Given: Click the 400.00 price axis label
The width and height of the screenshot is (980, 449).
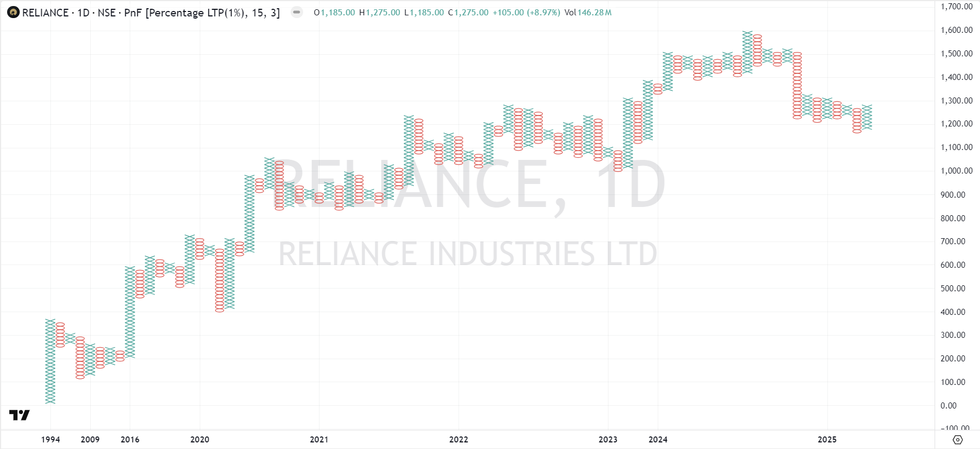Looking at the screenshot, I should pyautogui.click(x=953, y=312).
